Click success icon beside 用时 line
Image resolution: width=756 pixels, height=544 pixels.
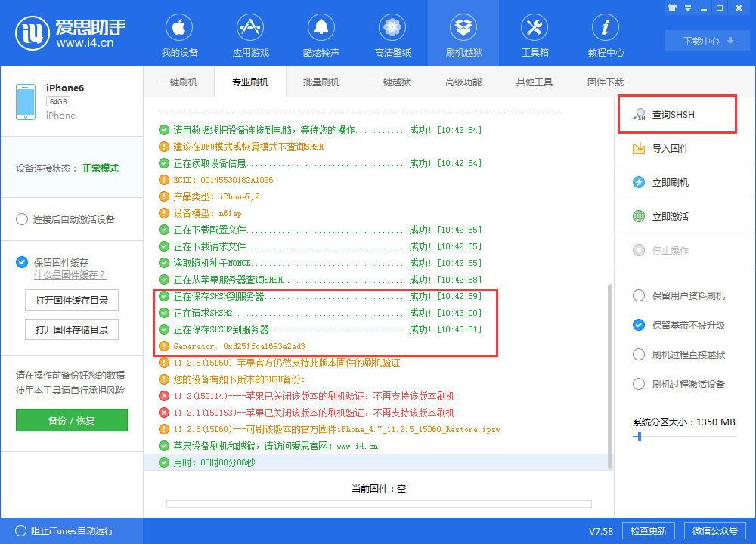click(x=164, y=462)
